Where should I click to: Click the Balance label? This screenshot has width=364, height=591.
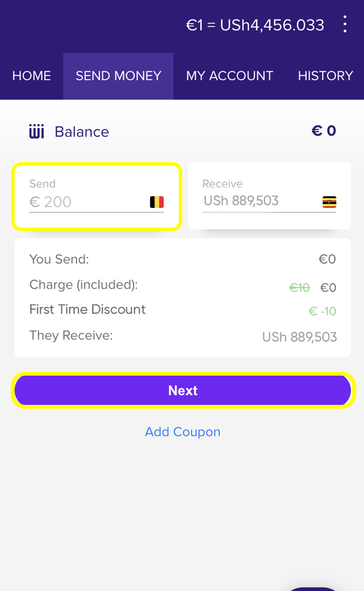point(82,132)
